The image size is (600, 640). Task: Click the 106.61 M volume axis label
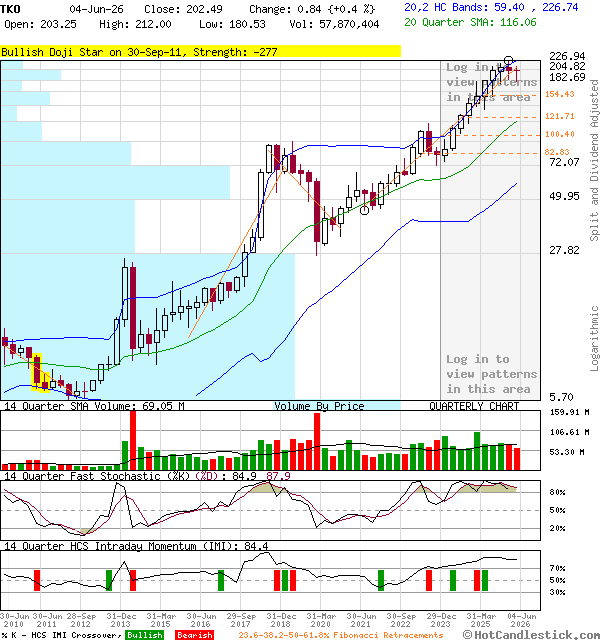tap(569, 432)
